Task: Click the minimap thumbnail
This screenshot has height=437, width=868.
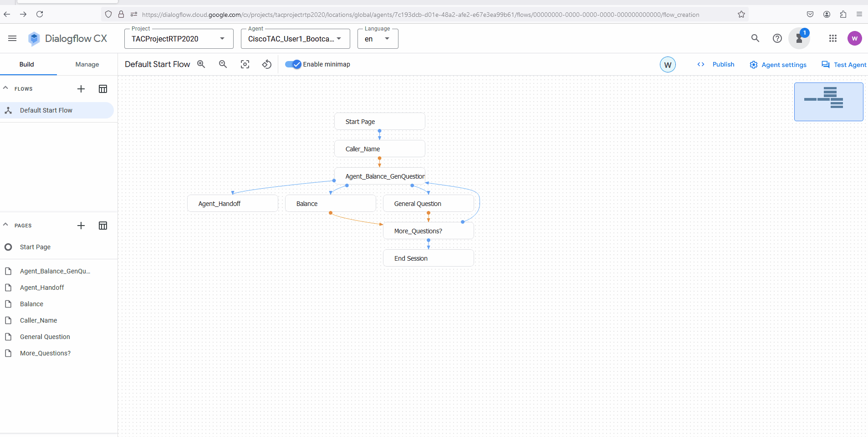Action: point(828,102)
